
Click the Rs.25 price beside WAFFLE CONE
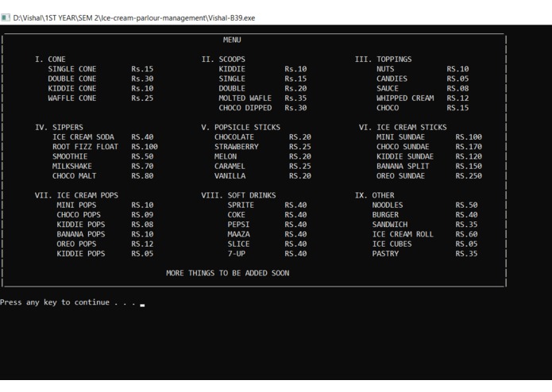coord(142,98)
